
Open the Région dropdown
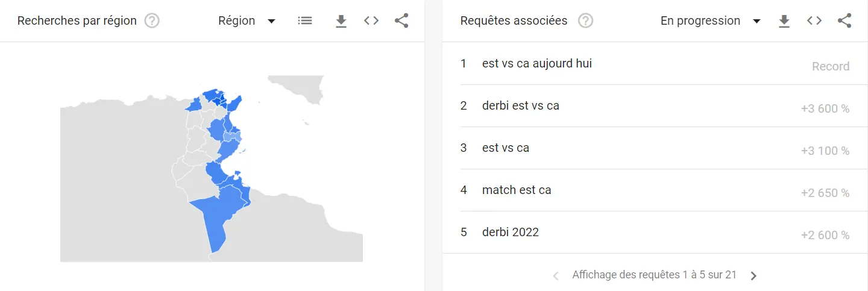[x=247, y=21]
